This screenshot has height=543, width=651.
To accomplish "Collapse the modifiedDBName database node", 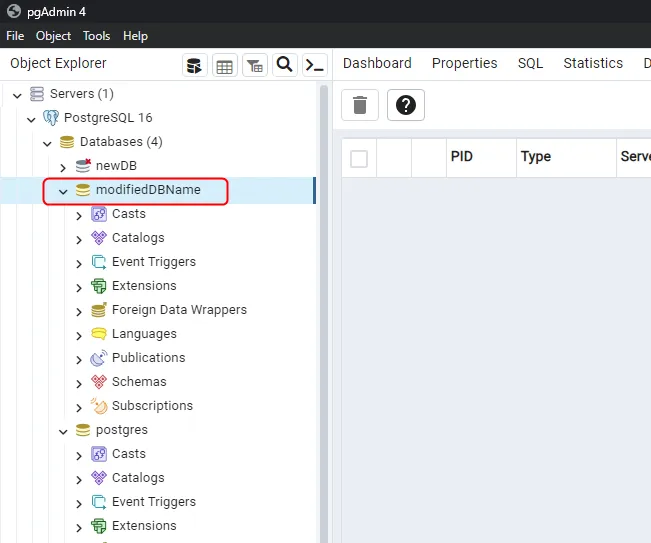I will (x=63, y=191).
